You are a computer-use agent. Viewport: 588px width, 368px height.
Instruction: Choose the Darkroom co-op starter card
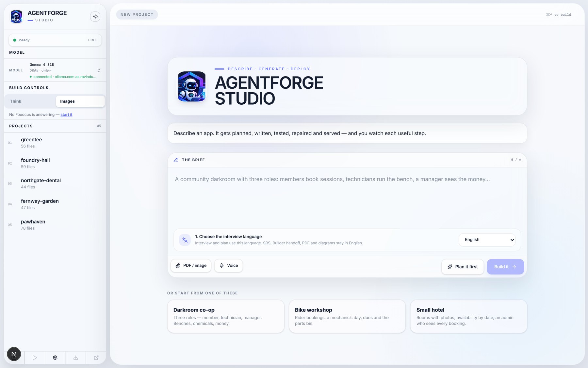tap(226, 316)
